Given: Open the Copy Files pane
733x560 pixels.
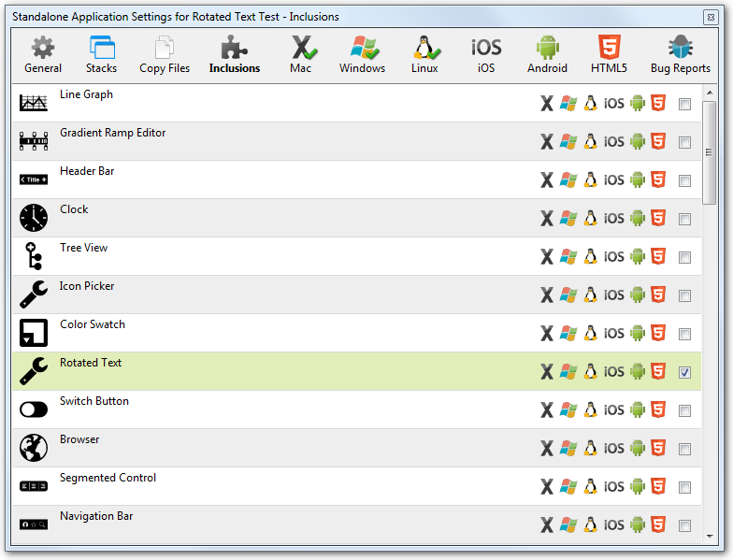Looking at the screenshot, I should point(165,54).
